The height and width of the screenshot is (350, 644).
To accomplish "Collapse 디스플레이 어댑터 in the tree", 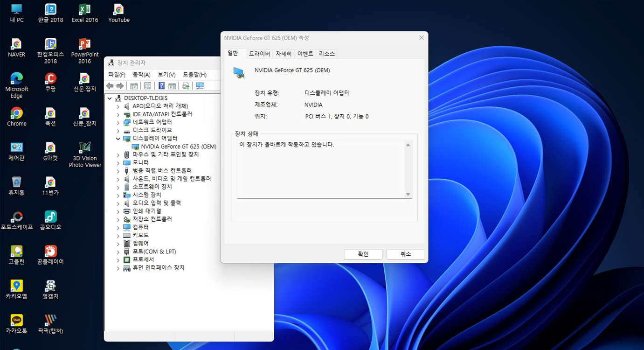I will 118,138.
